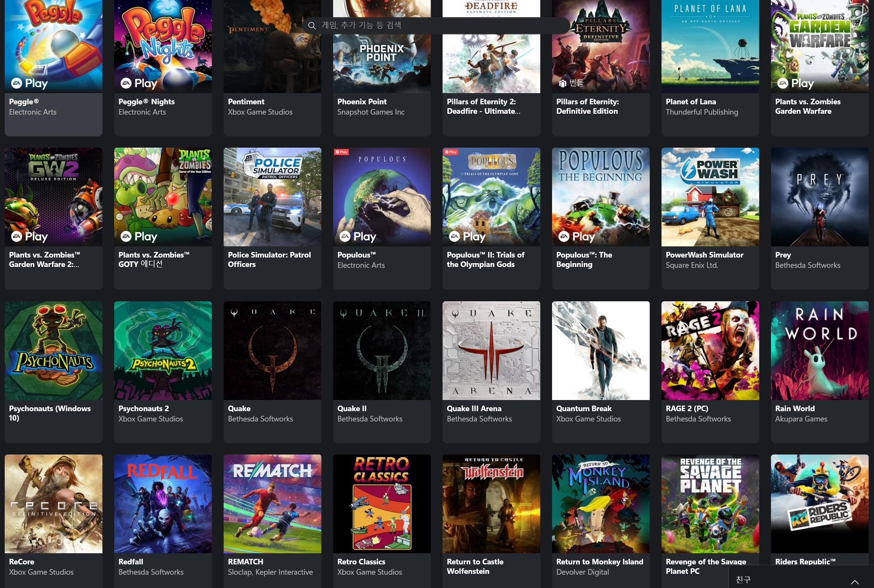Image resolution: width=874 pixels, height=588 pixels.
Task: Click EA Play badge on Plants vs. Zombies GOTY
Action: coord(139,236)
